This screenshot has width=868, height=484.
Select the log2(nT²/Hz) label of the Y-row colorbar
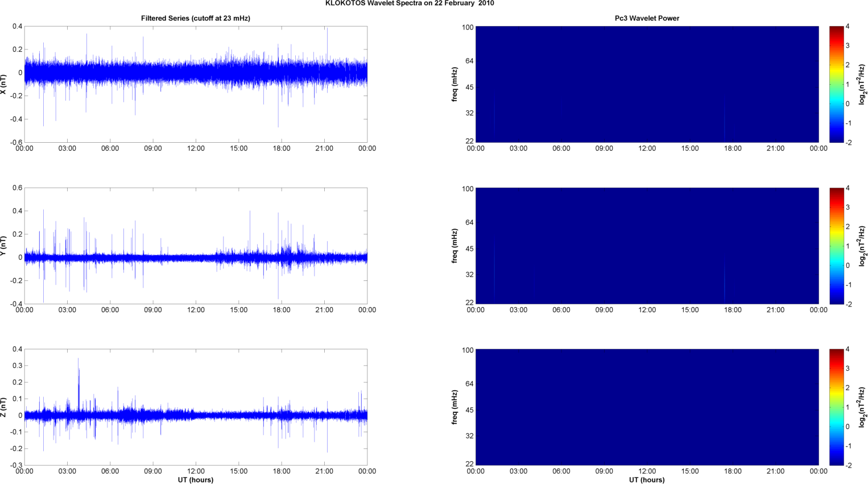tap(862, 246)
